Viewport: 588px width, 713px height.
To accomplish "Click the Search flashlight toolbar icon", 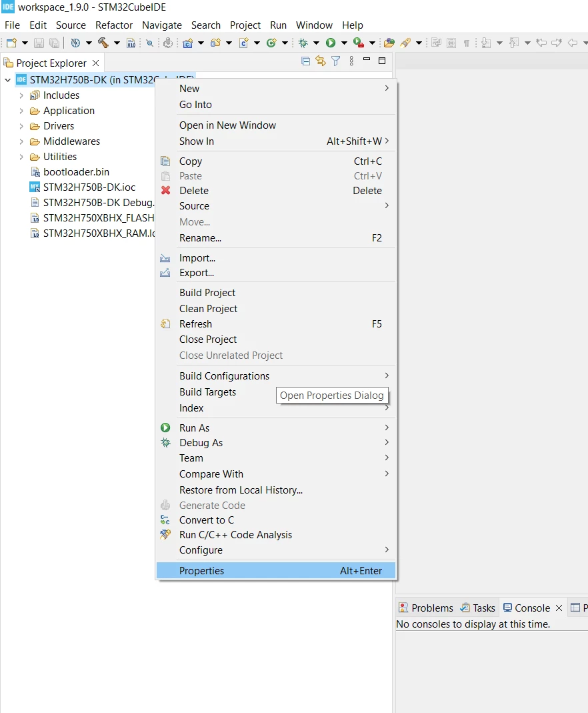I will (x=405, y=43).
